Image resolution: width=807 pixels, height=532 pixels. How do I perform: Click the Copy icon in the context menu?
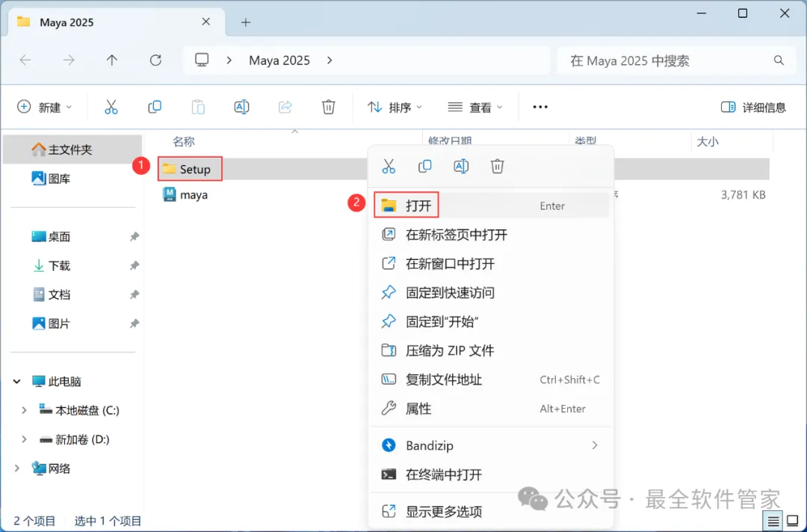tap(424, 166)
